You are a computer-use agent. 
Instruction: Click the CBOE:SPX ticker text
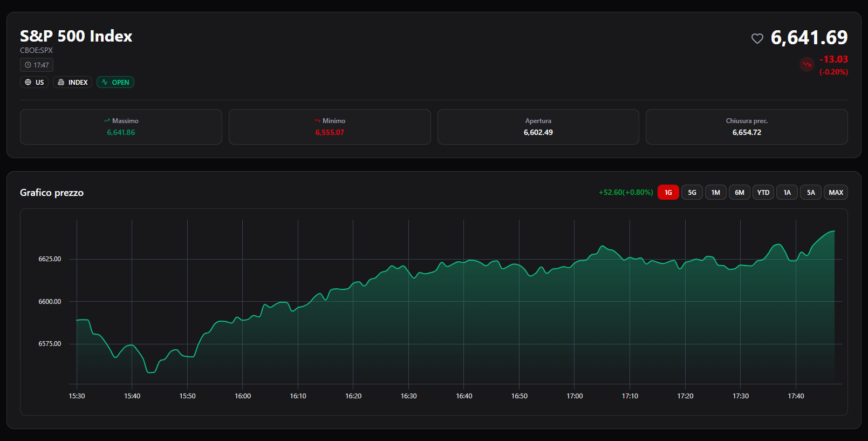click(x=36, y=51)
